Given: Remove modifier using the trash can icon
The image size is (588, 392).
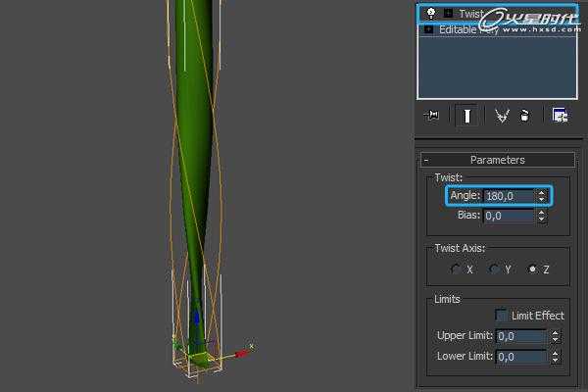Looking at the screenshot, I should [x=525, y=116].
